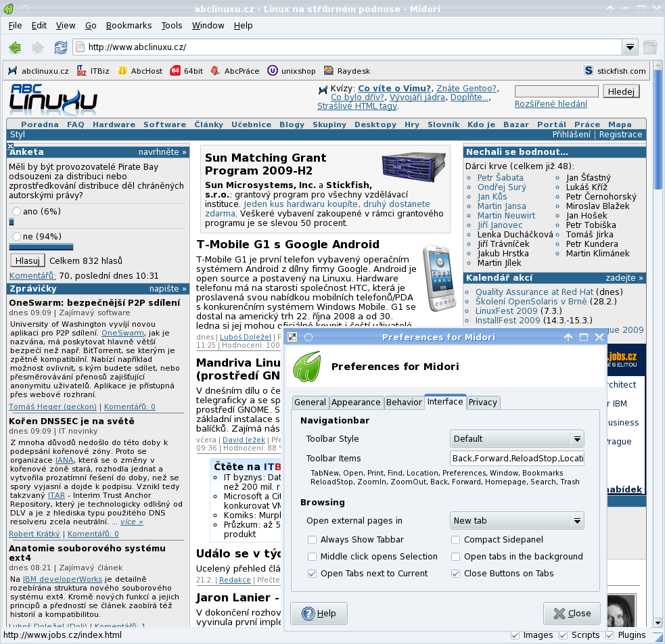665x644 pixels.
Task: Enable Middle click opens Selection
Action: (x=312, y=557)
